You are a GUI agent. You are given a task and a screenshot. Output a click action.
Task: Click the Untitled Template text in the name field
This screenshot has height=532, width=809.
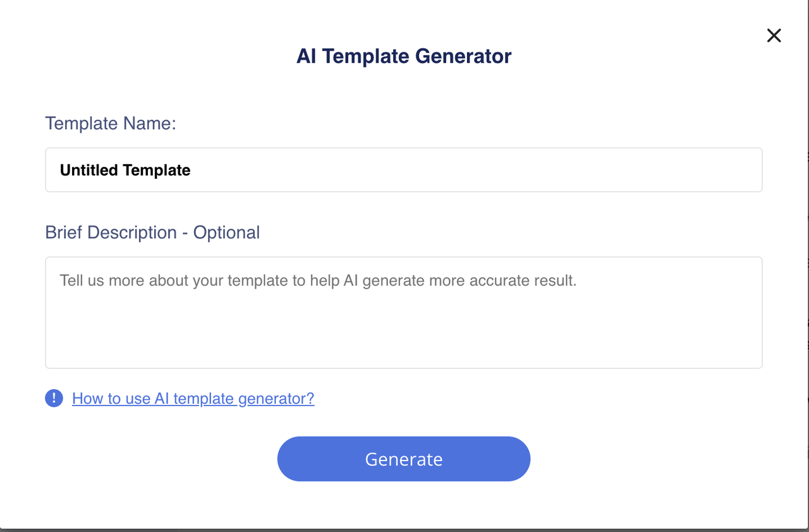[125, 170]
